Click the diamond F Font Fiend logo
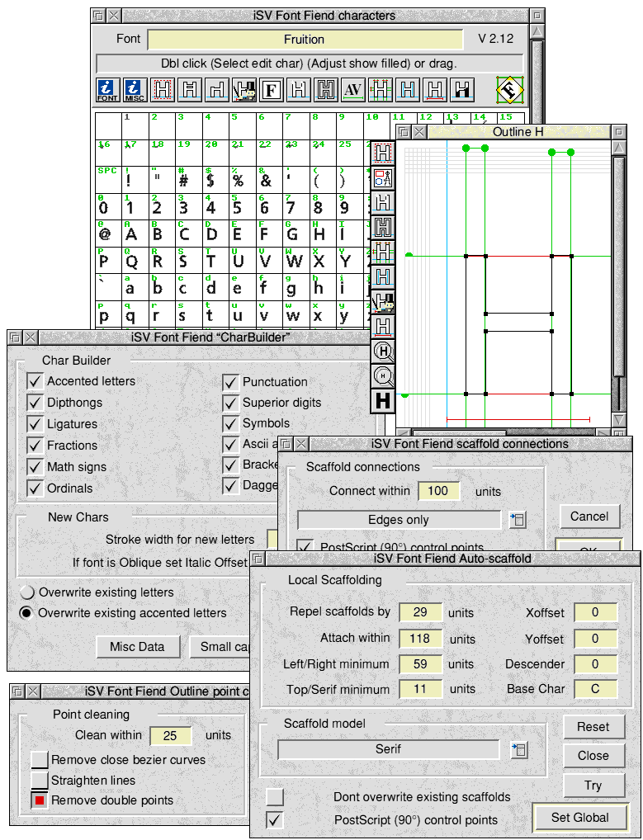643x840 pixels. tap(509, 90)
